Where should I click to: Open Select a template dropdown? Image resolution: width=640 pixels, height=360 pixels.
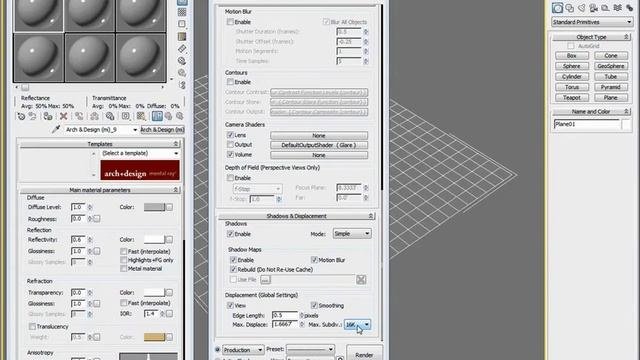click(140, 153)
